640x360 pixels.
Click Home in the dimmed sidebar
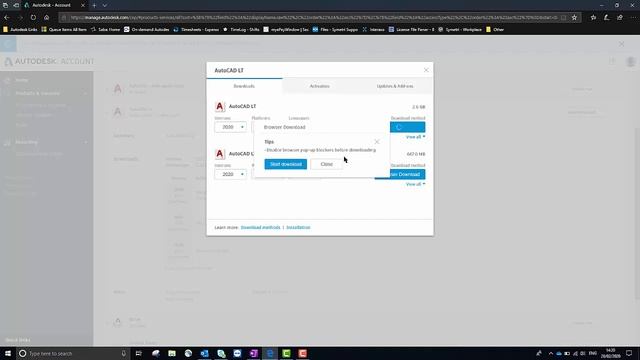click(22, 80)
